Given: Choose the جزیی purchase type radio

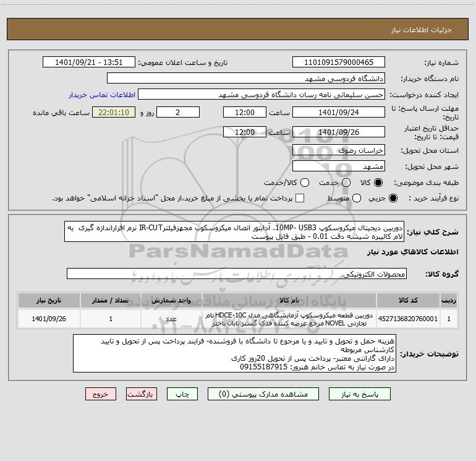Looking at the screenshot, I should [393, 198].
